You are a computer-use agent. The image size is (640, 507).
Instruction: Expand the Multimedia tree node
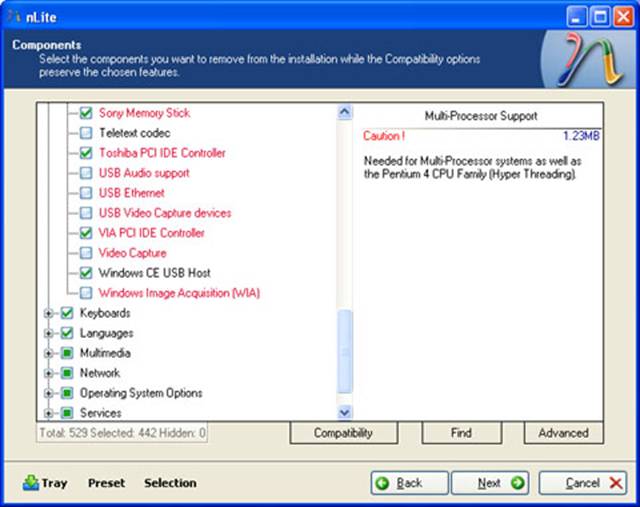click(x=48, y=353)
